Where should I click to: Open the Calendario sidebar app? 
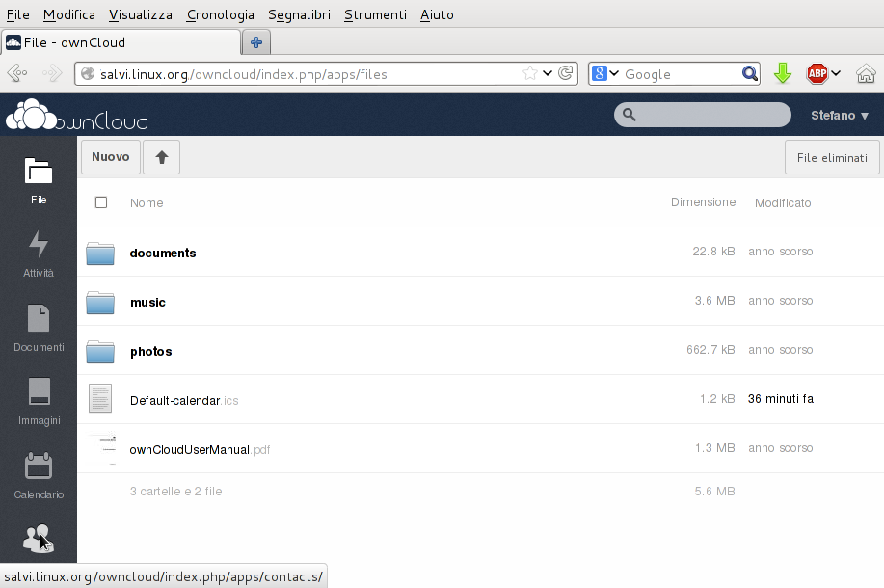39,474
